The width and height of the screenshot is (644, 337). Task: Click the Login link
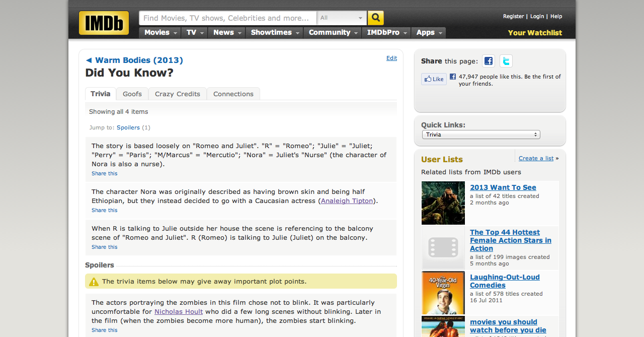pos(537,17)
